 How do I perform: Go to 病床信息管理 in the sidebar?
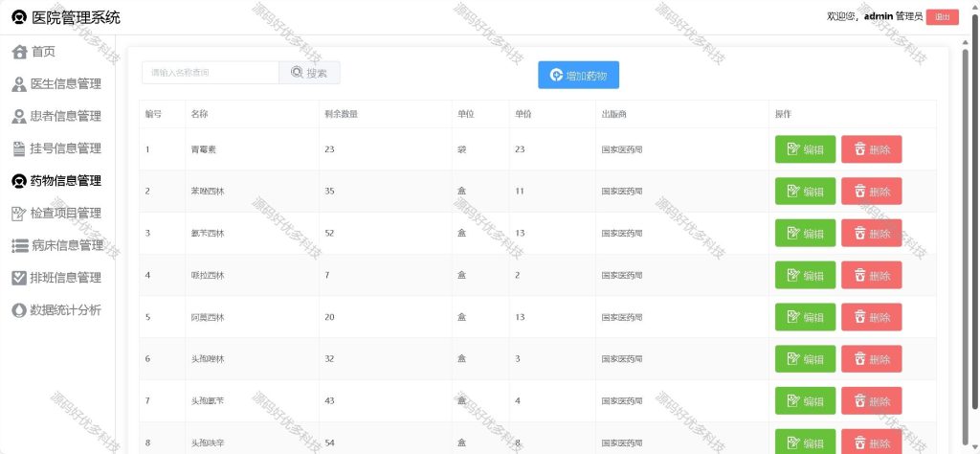pyautogui.click(x=57, y=245)
